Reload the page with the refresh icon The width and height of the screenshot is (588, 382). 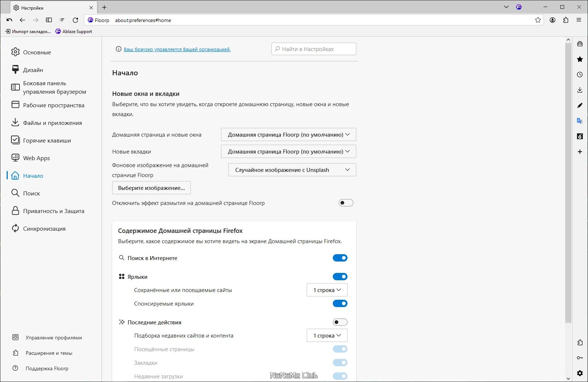point(75,20)
